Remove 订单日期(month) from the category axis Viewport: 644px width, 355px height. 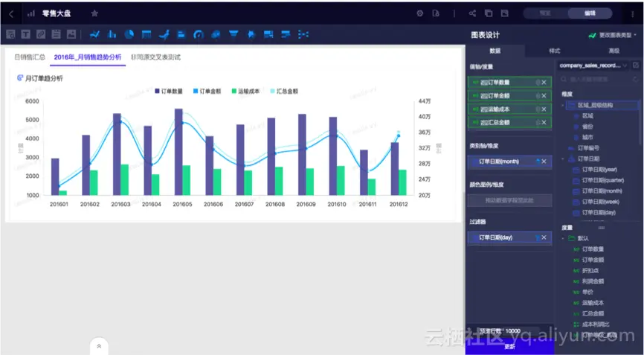coord(544,161)
